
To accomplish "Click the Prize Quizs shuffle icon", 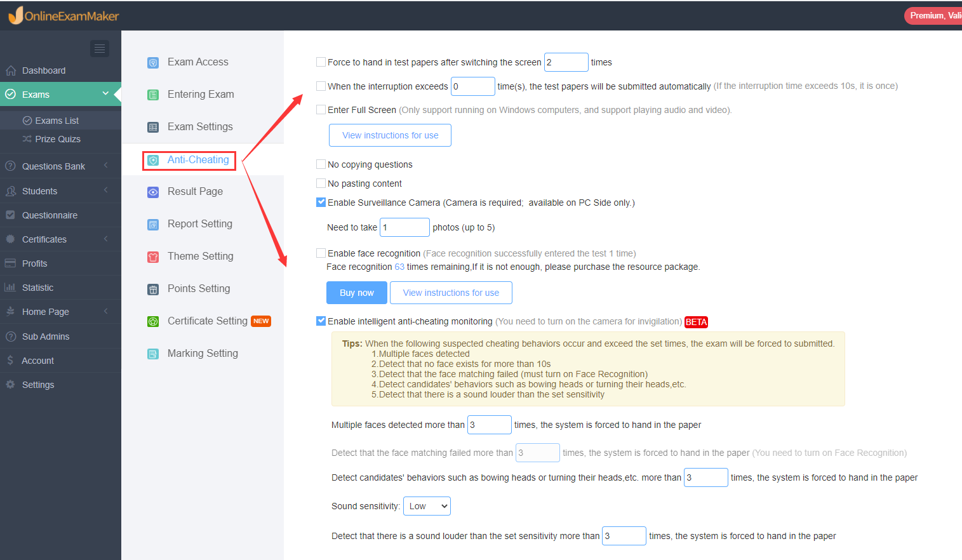I will (27, 139).
